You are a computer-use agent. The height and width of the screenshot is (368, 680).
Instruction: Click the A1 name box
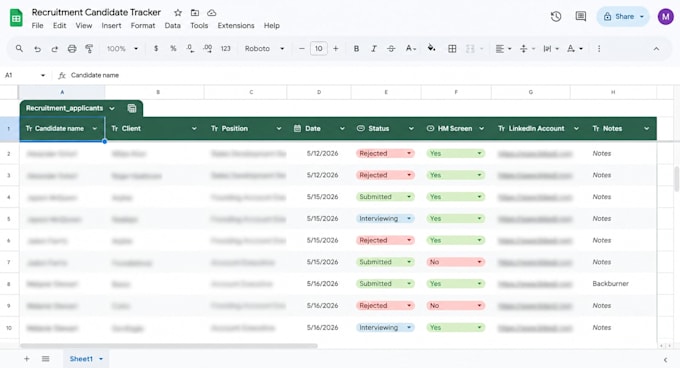pyautogui.click(x=25, y=75)
